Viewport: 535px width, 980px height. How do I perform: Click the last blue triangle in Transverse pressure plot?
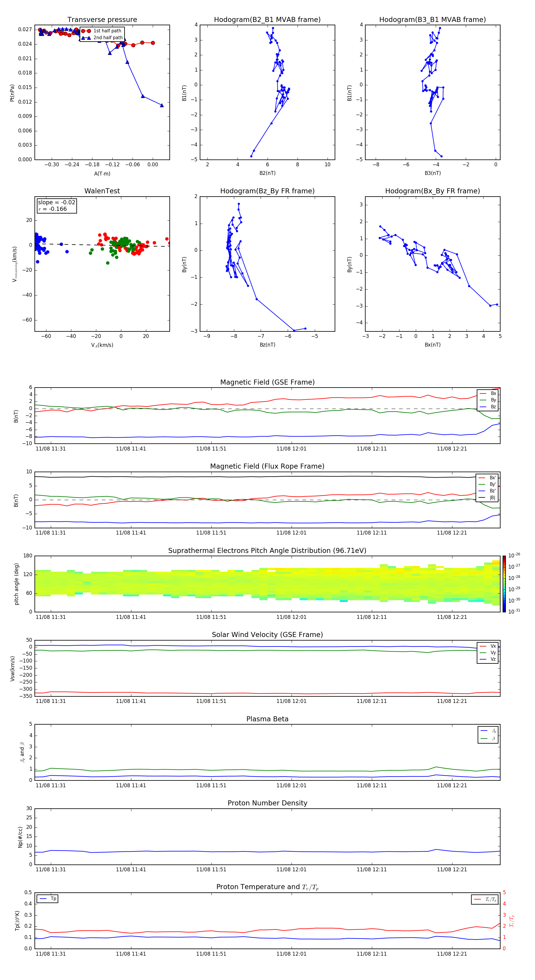click(x=162, y=105)
